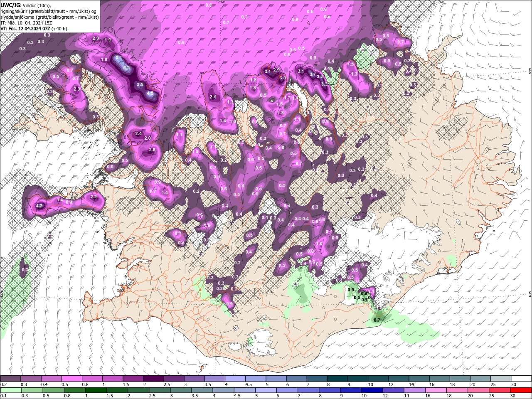Select the '3.0' value on the north coast
Image resolution: width=532 pixels, height=399 pixels.
(x=283, y=78)
